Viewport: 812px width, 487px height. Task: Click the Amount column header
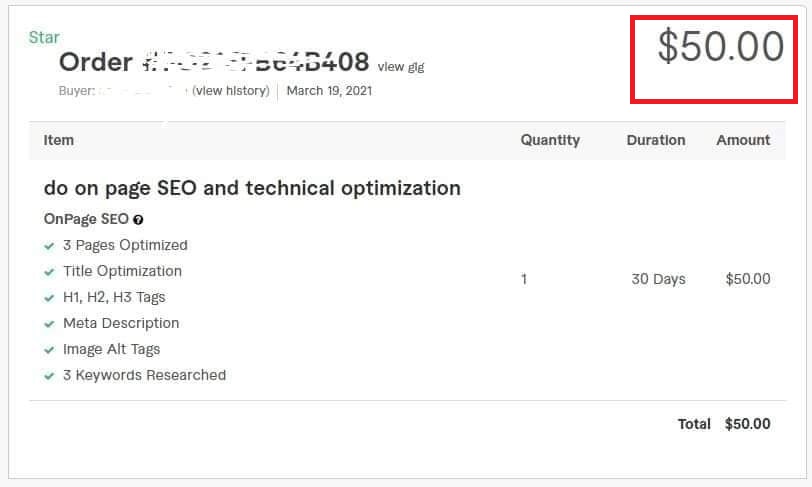tap(743, 140)
